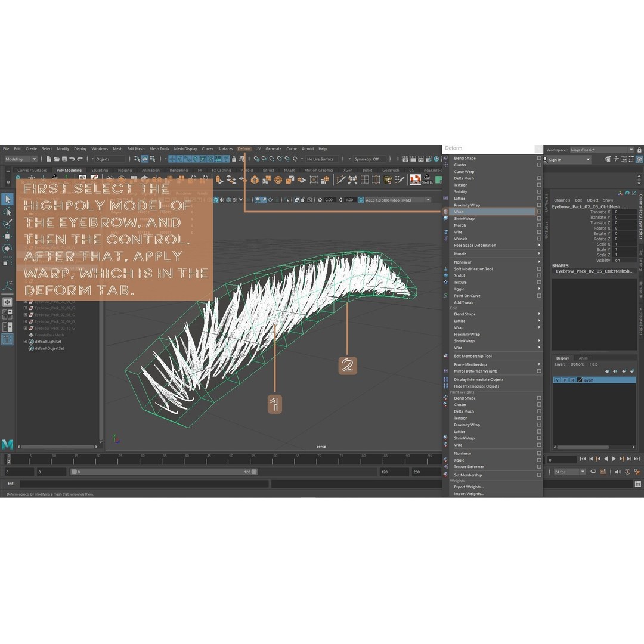644x644 pixels.
Task: Open the Display tab in Layer Editor
Action: tap(562, 358)
